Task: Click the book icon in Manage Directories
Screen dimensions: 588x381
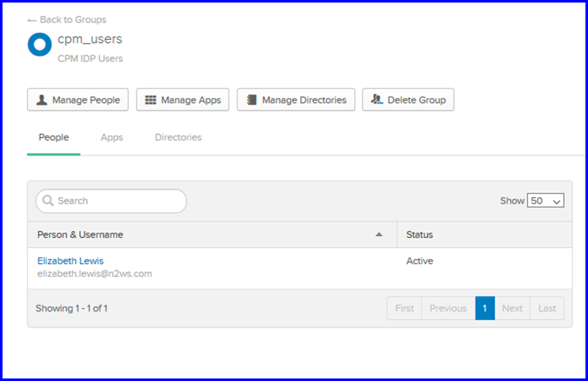Action: click(x=251, y=99)
